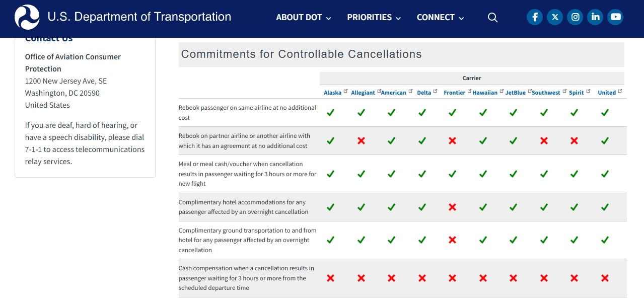Open the JetBlue carrier link
This screenshot has width=644, height=303.
click(515, 93)
